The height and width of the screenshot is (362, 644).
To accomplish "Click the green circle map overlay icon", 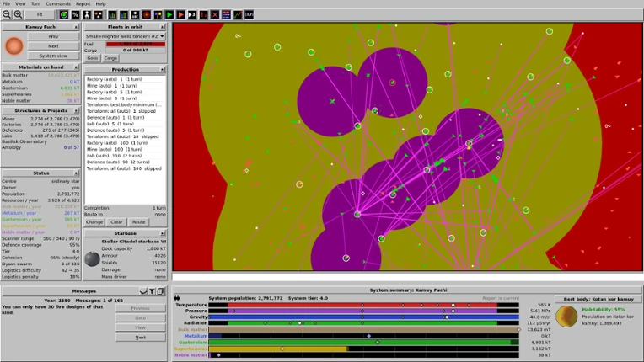I will (x=64, y=15).
